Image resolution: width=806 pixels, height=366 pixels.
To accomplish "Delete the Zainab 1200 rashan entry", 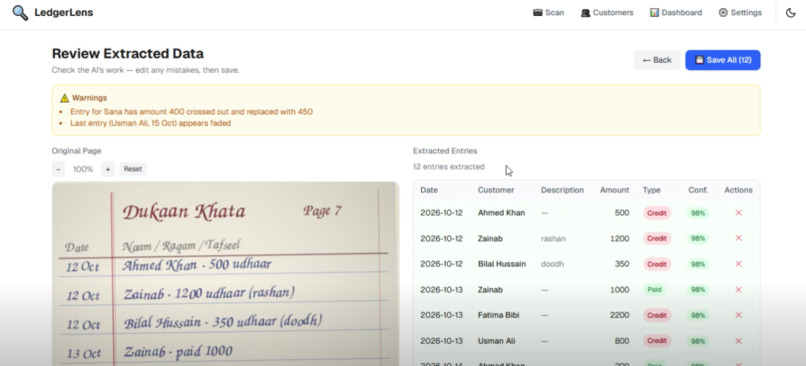I will 739,239.
